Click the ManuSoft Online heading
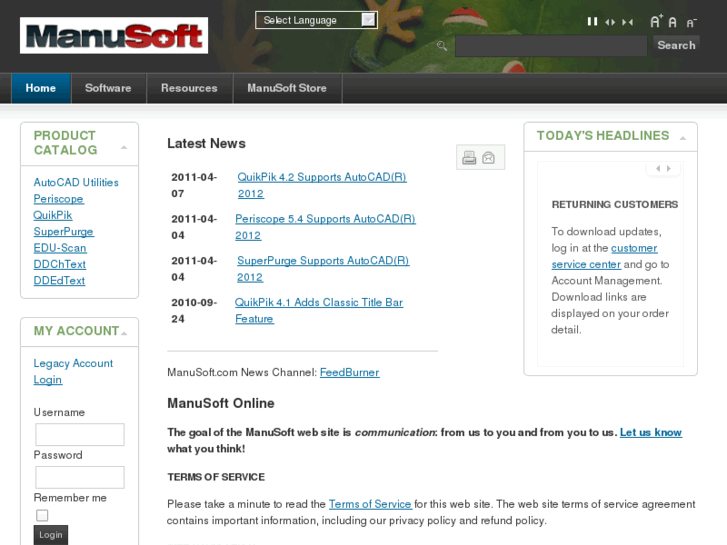This screenshot has width=727, height=545. pyautogui.click(x=221, y=403)
